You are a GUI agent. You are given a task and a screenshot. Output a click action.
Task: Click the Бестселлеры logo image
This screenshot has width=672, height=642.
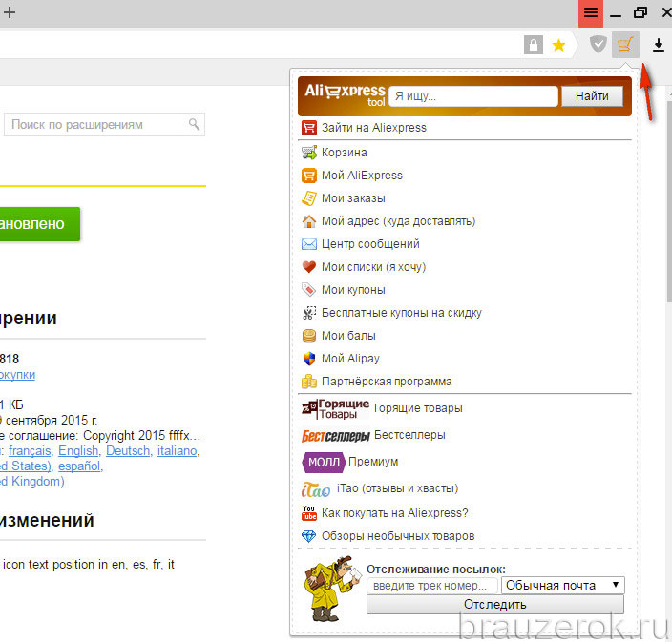point(335,436)
